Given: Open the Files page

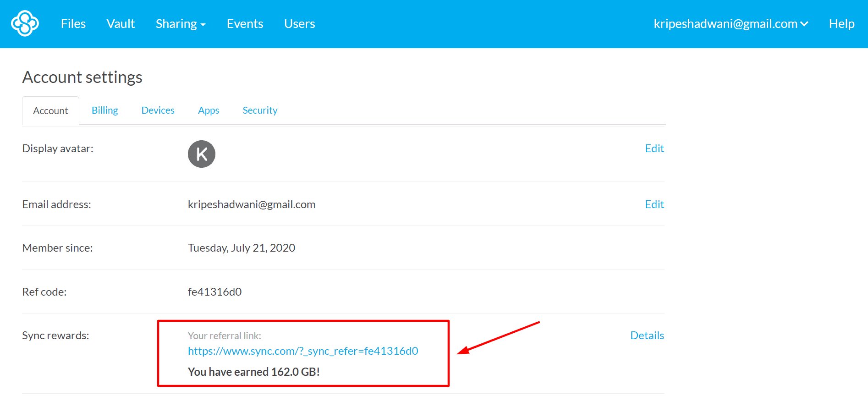Looking at the screenshot, I should click(x=73, y=24).
